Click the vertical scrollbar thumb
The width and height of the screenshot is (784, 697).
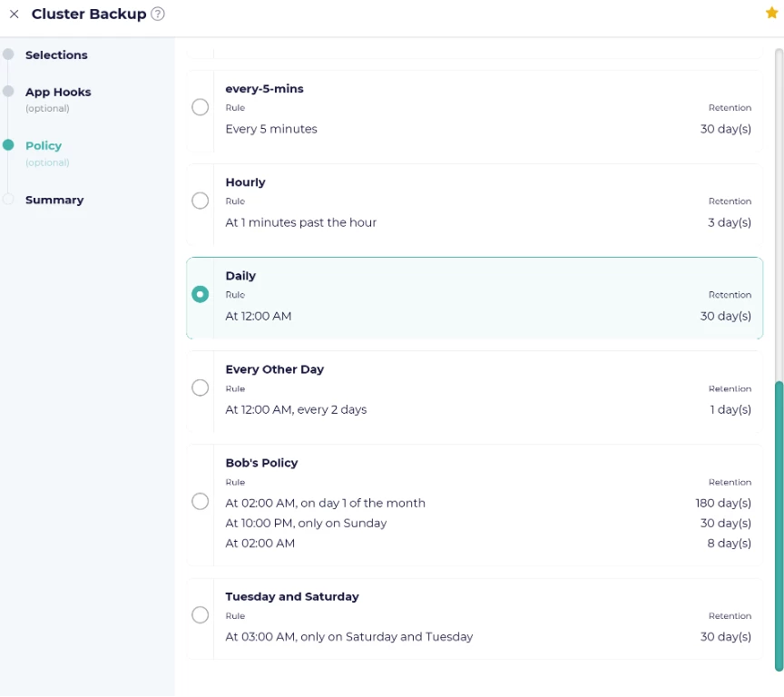coord(779,525)
